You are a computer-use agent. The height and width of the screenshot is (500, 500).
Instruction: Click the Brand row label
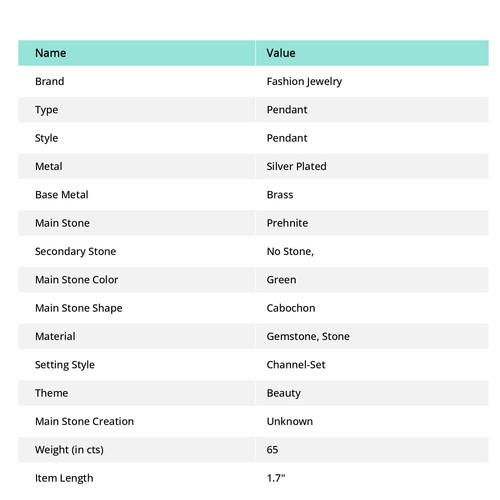[50, 81]
